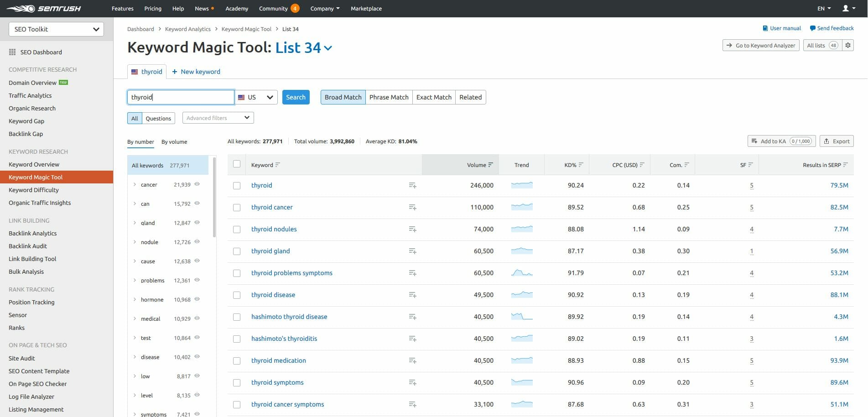Open the List 34 dropdown chevron

(328, 48)
